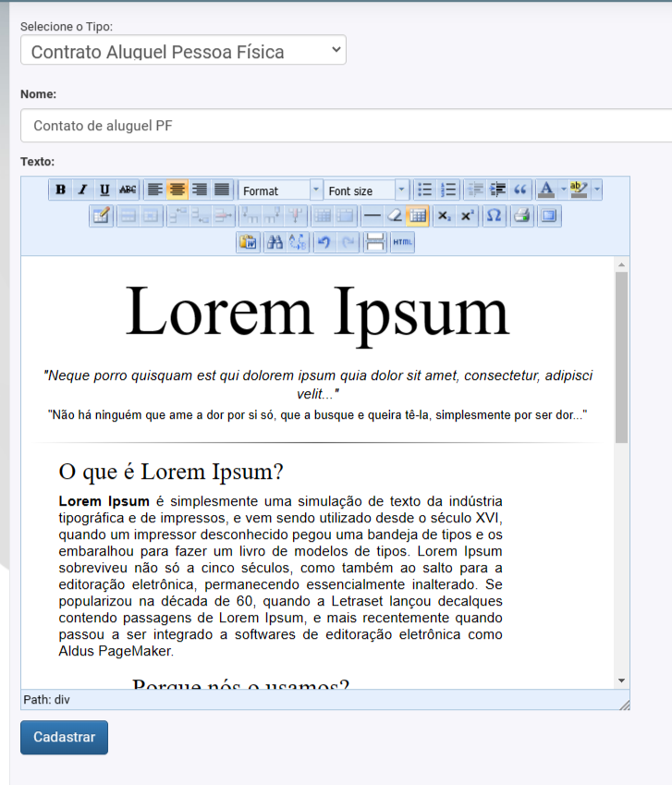This screenshot has height=785, width=672.
Task: Open HTML source editor
Action: [402, 242]
